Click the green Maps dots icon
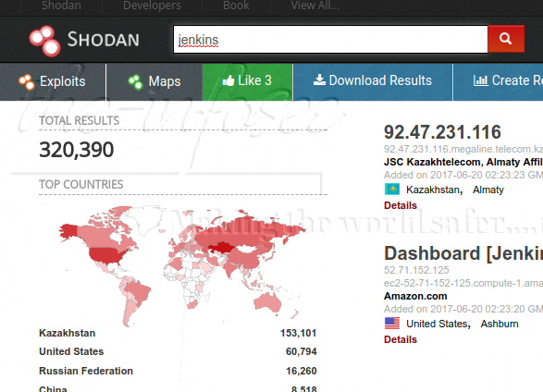Viewport: 543px width, 392px height. tap(135, 82)
